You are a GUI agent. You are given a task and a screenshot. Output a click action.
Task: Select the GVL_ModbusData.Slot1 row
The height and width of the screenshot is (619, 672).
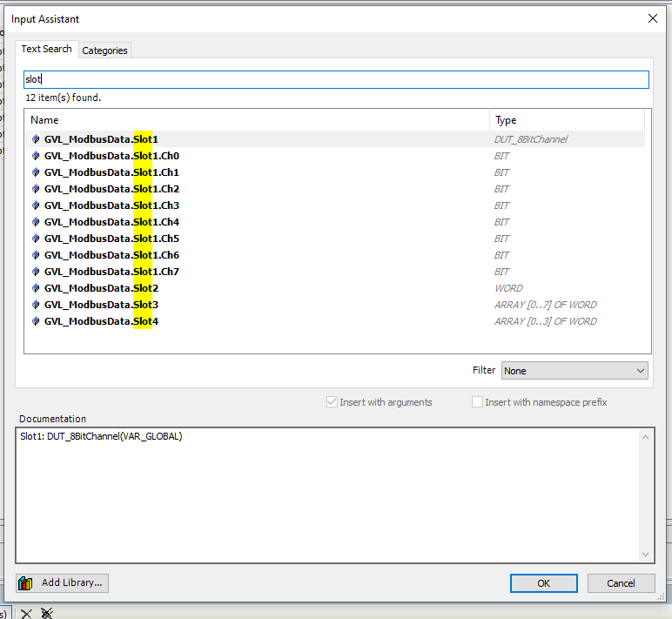point(335,139)
